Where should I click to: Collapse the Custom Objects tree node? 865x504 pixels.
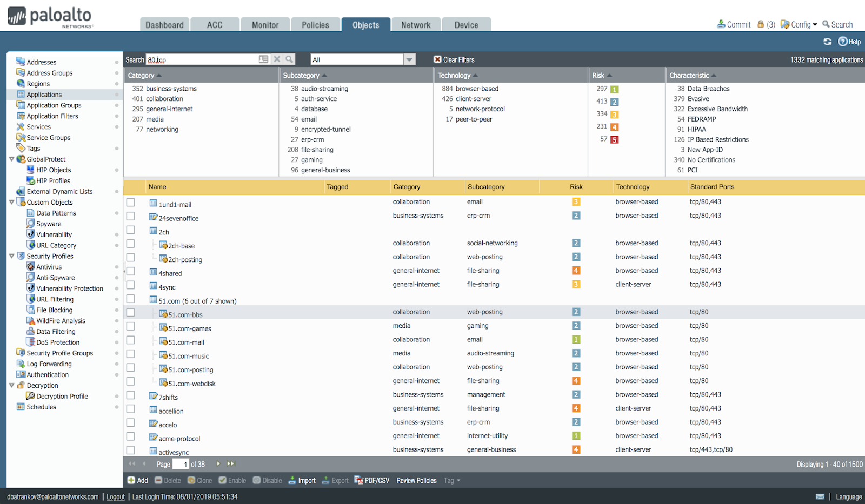(x=11, y=202)
